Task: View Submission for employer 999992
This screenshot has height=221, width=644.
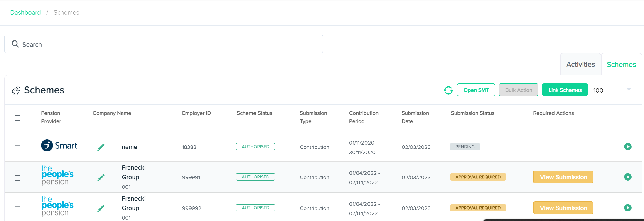Action: (563, 208)
